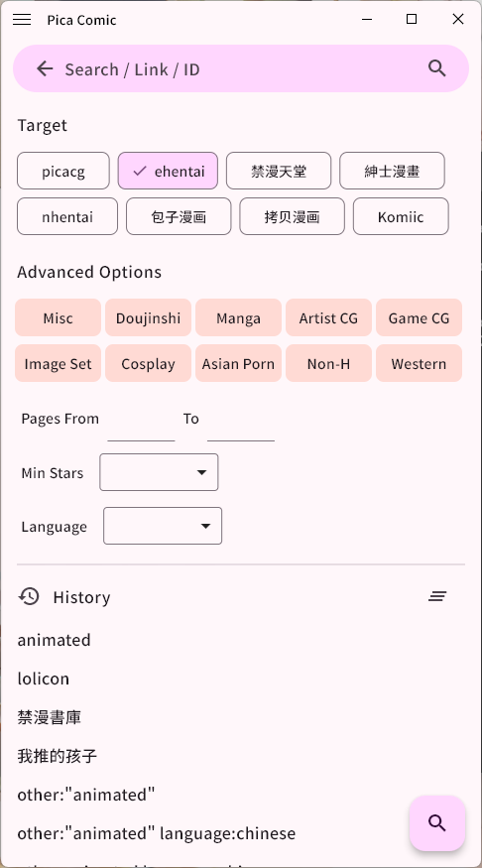Select the picacg target chip
The image size is (482, 868).
coord(63,171)
